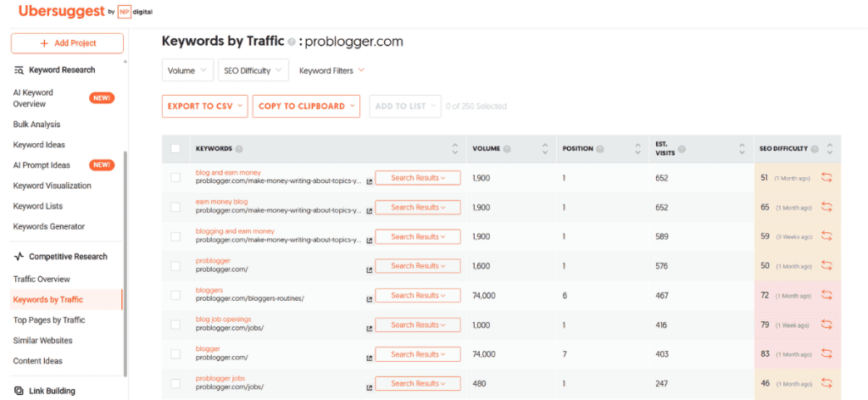Click info icon next to Keywords by Traffic title

coord(292,42)
